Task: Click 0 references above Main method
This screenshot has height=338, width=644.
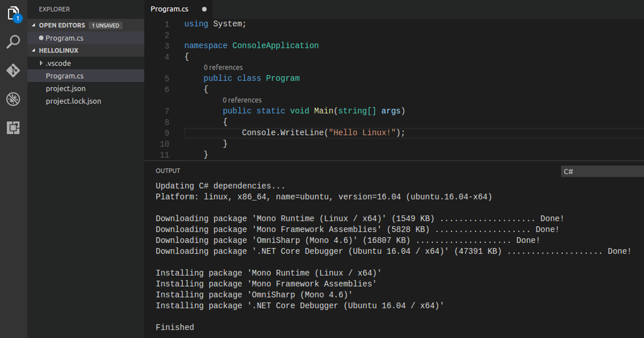Action: click(x=242, y=100)
